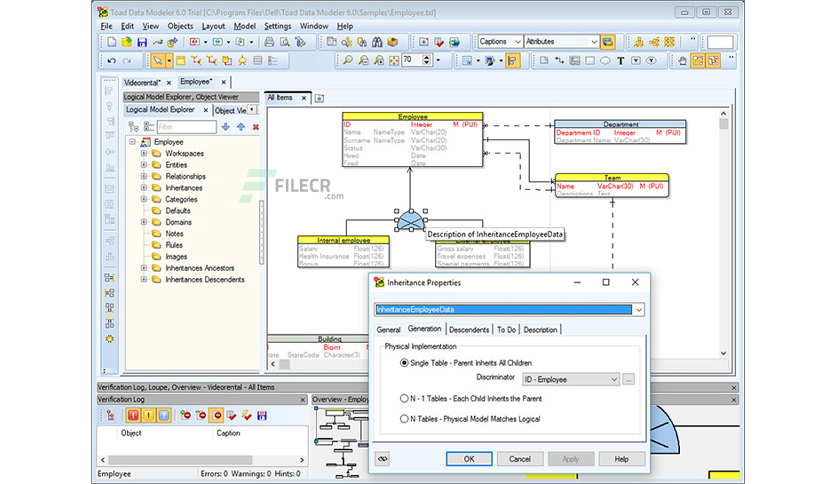
Task: Select the pointer selection tool
Action: click(x=157, y=61)
